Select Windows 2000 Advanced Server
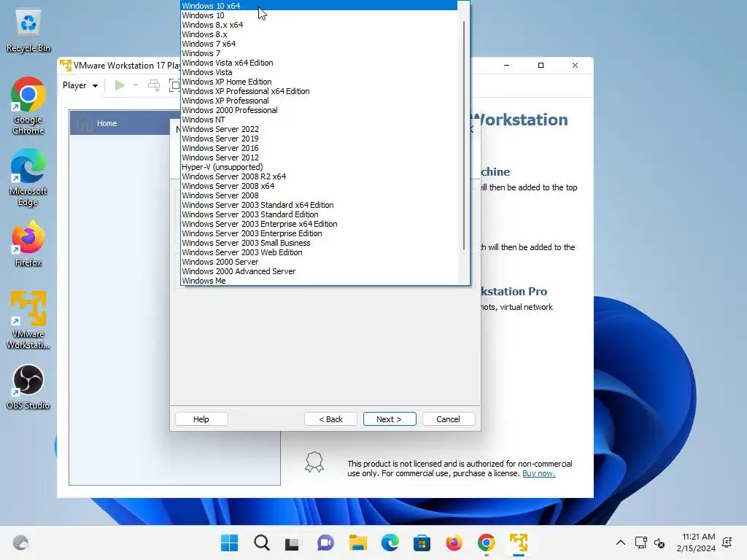Viewport: 747px width, 560px height. pyautogui.click(x=319, y=271)
